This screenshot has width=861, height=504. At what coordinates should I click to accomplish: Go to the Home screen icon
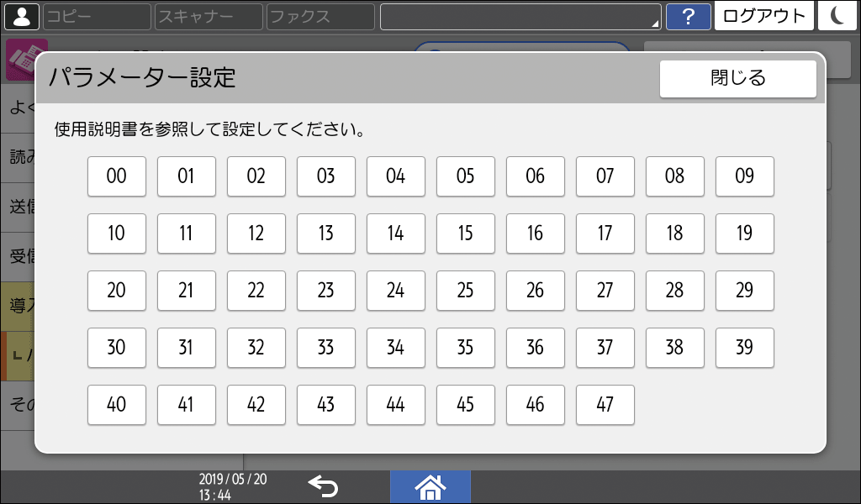point(430,486)
